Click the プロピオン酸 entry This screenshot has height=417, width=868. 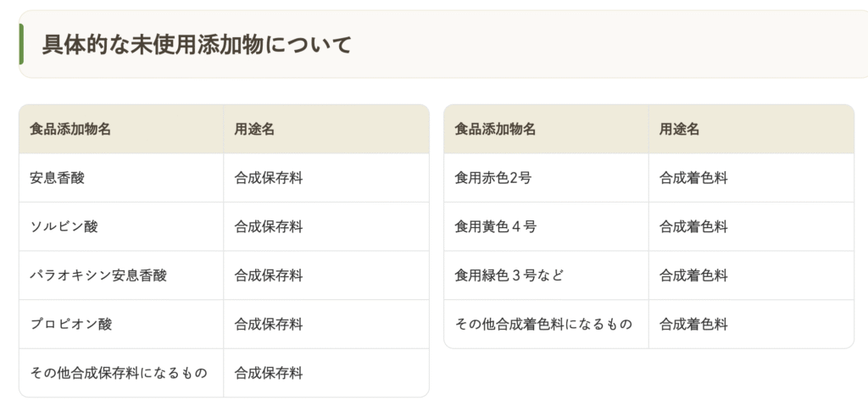click(70, 324)
